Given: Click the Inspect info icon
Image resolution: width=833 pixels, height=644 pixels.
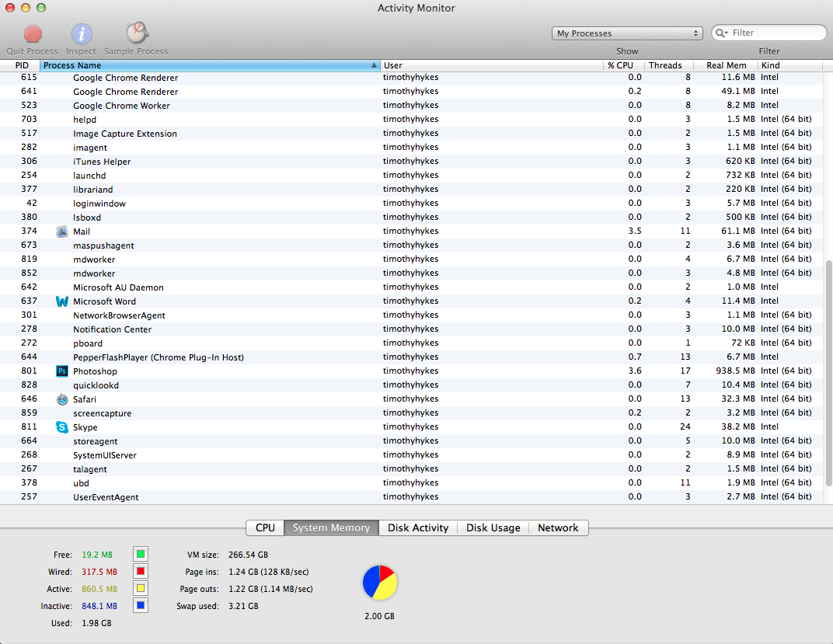Looking at the screenshot, I should (x=82, y=34).
